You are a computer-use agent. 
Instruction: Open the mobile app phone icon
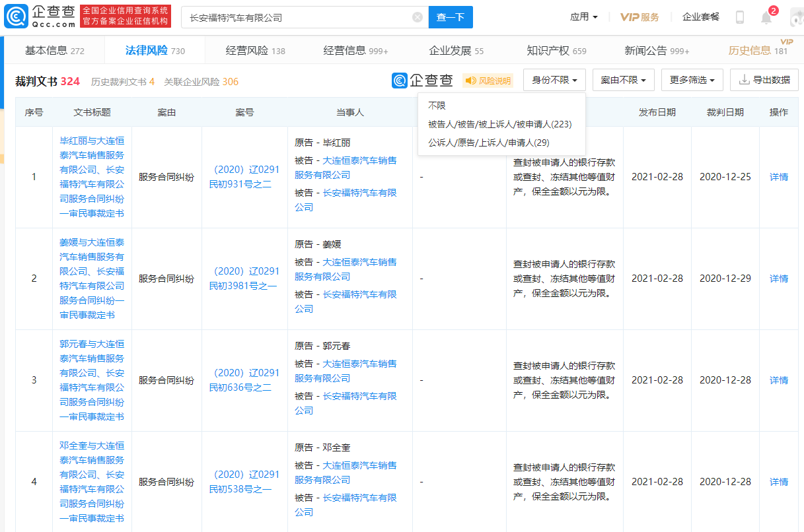click(740, 16)
